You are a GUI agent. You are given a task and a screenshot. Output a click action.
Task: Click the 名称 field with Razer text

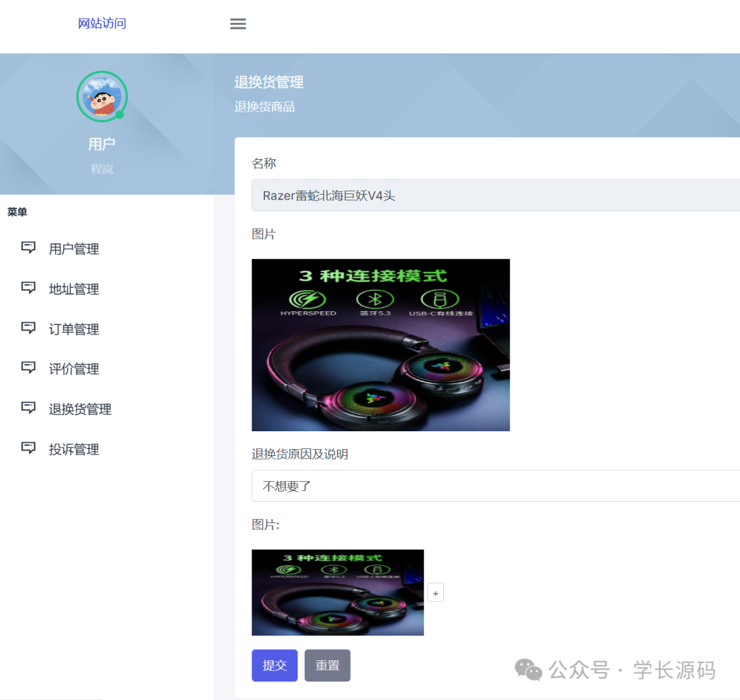click(x=495, y=195)
